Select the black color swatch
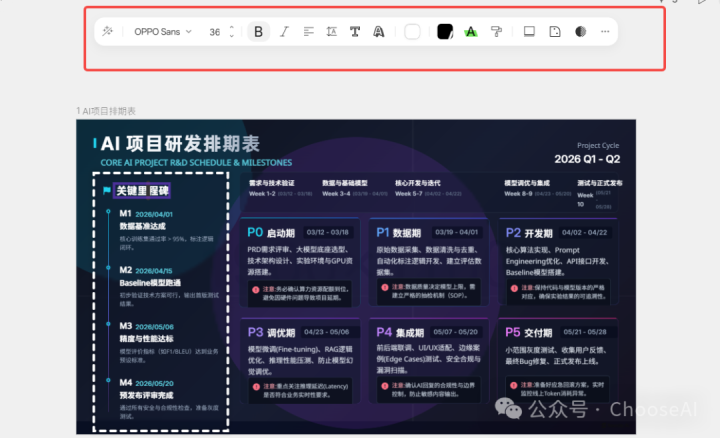The height and width of the screenshot is (438, 720). pos(445,32)
